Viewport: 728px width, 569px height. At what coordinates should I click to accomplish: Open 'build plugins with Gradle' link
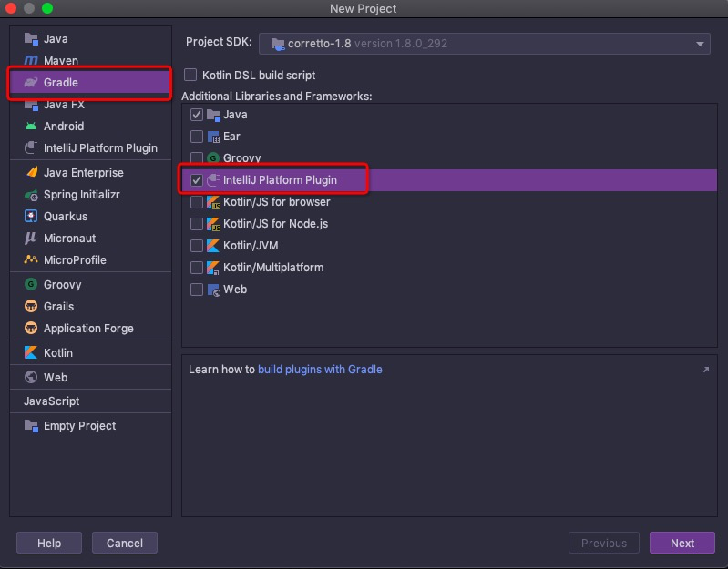pyautogui.click(x=320, y=370)
